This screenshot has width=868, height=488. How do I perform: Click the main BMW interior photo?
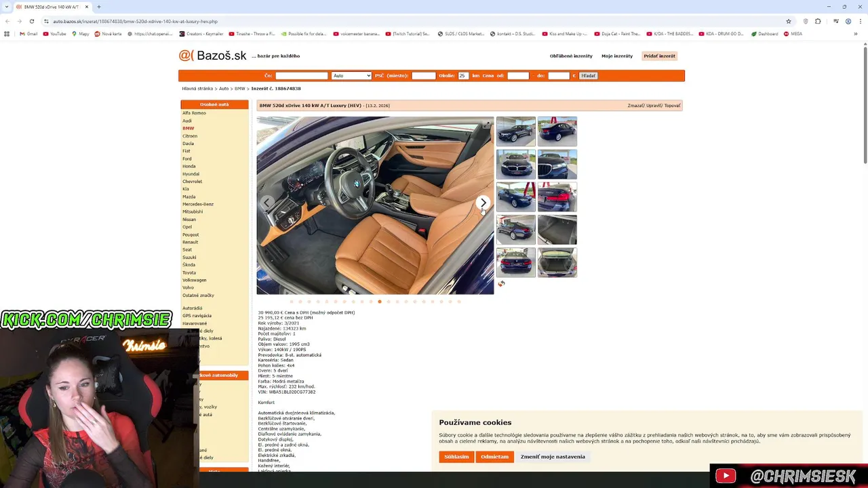click(x=375, y=205)
